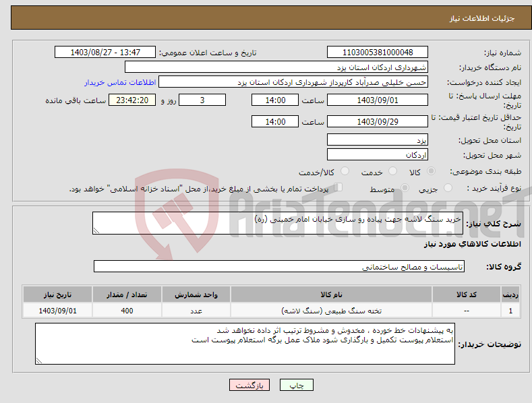Click the row number cell 1
Image resolution: width=532 pixels, height=403 pixels.
coord(510,311)
